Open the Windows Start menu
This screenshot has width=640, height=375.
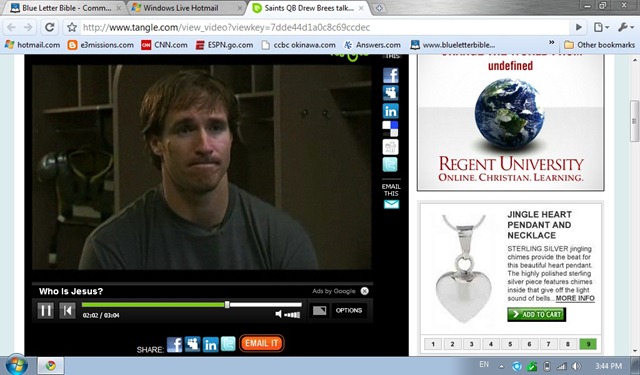16,365
